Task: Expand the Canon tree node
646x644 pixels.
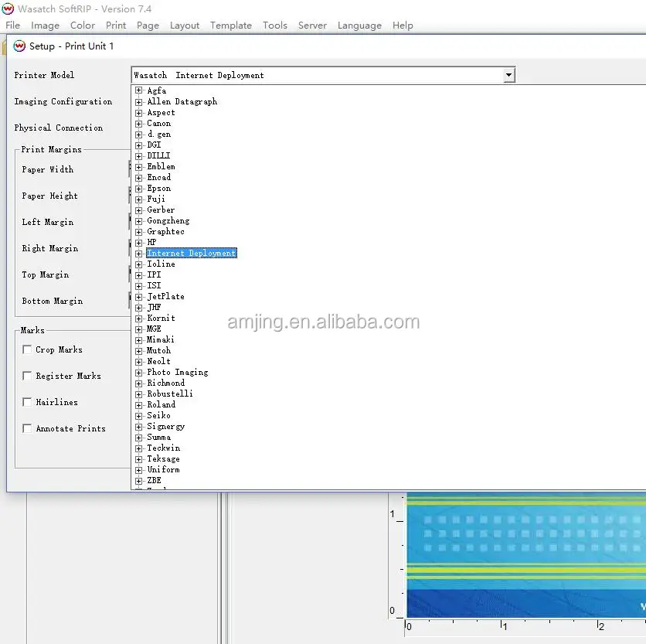Action: pyautogui.click(x=139, y=124)
